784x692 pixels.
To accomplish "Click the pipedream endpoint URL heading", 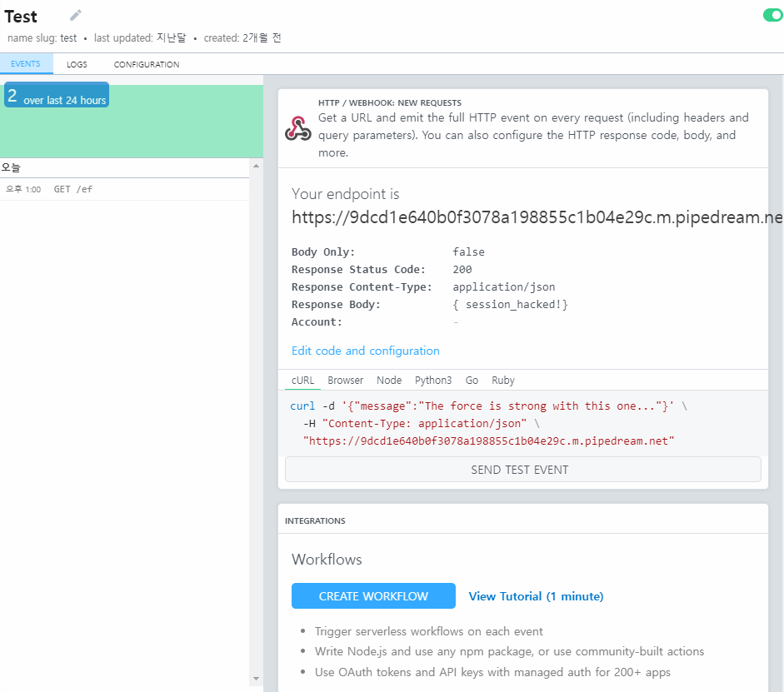I will (x=537, y=217).
